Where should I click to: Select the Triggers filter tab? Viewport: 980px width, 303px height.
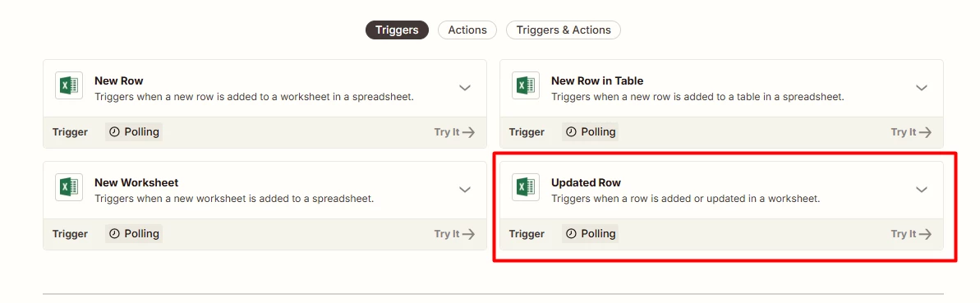coord(397,30)
